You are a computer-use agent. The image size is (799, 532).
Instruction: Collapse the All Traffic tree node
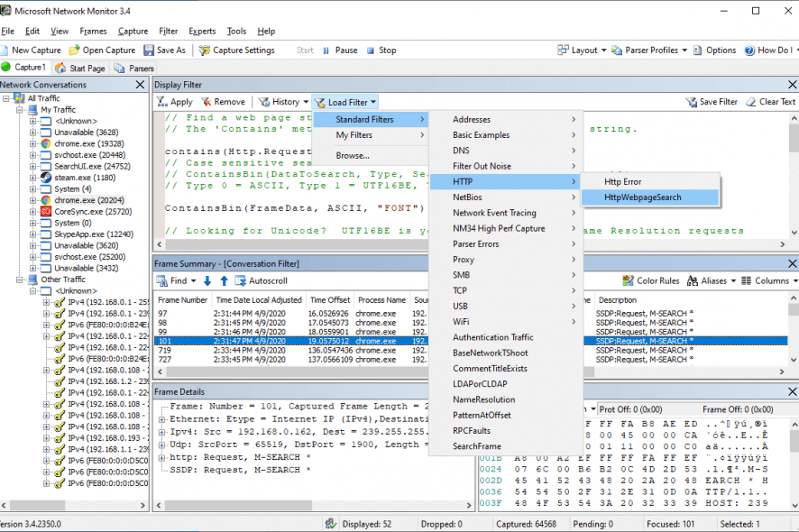6,98
